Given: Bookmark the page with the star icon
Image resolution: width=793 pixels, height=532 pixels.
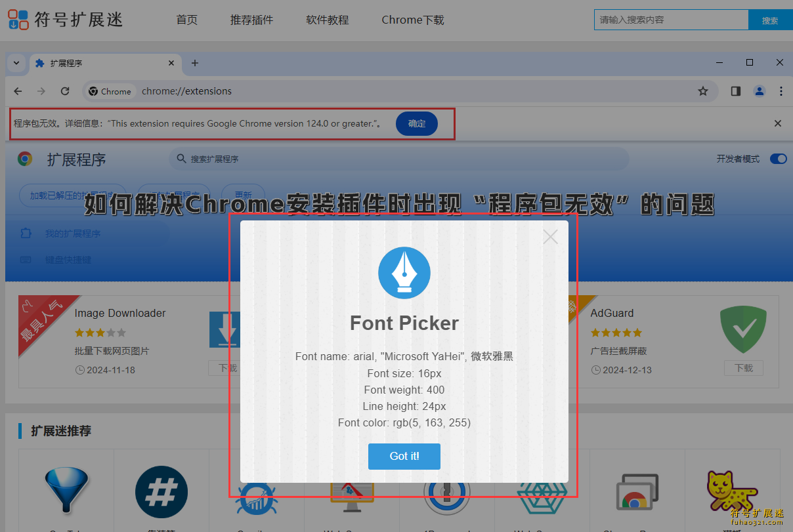Looking at the screenshot, I should tap(703, 91).
